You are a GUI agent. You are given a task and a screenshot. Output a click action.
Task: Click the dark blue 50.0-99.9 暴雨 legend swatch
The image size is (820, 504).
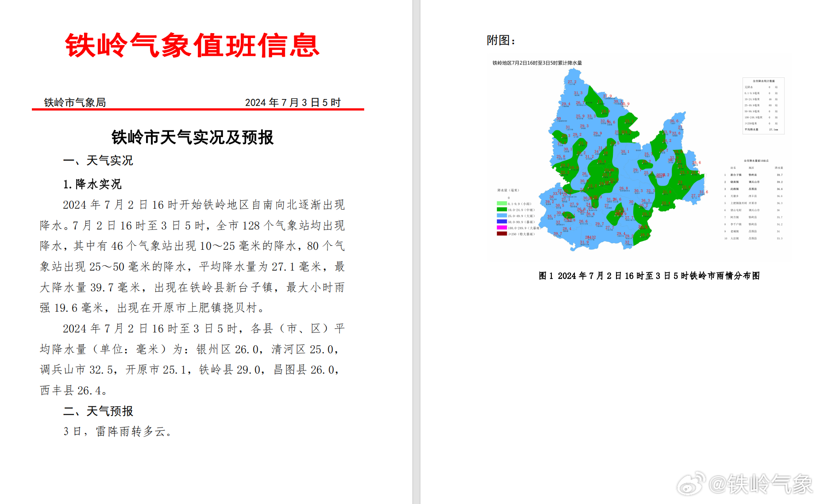click(502, 221)
